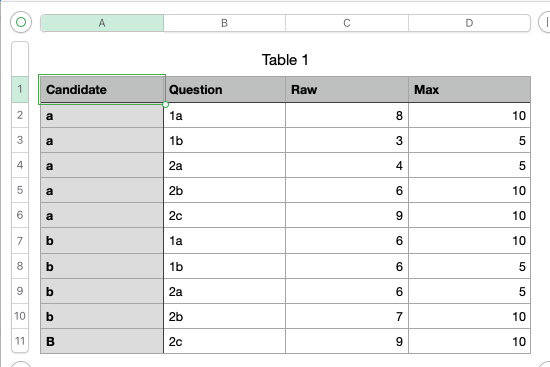Select the Raw header cell
This screenshot has height=367, width=550.
347,89
